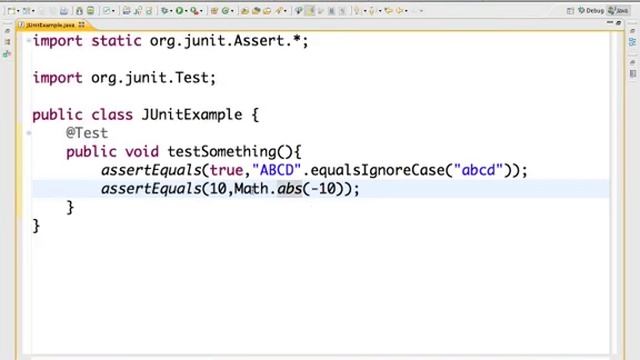Click Run External Tools icon with red toolbox
Screen dimensions: 640x360
pos(194,11)
